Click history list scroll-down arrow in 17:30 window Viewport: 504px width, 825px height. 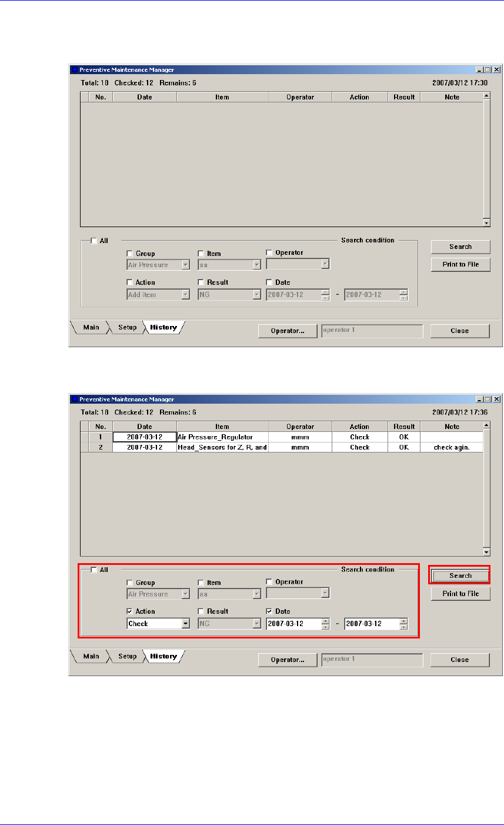[486, 224]
